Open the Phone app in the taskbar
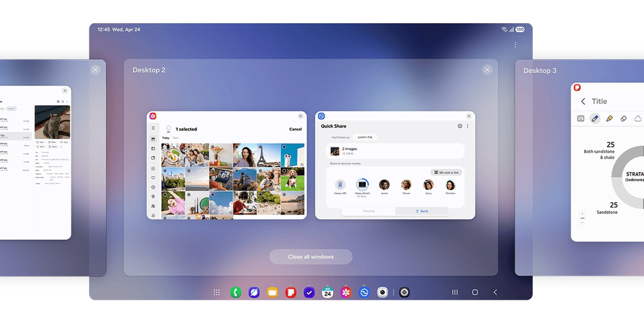 tap(236, 292)
